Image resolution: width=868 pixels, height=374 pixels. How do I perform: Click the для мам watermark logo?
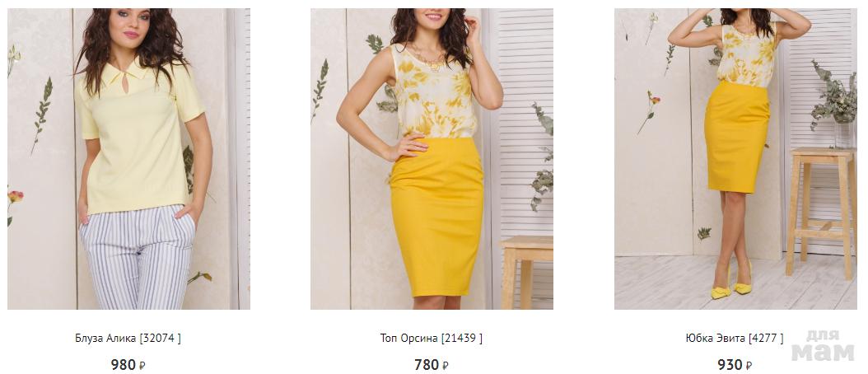pos(823,346)
